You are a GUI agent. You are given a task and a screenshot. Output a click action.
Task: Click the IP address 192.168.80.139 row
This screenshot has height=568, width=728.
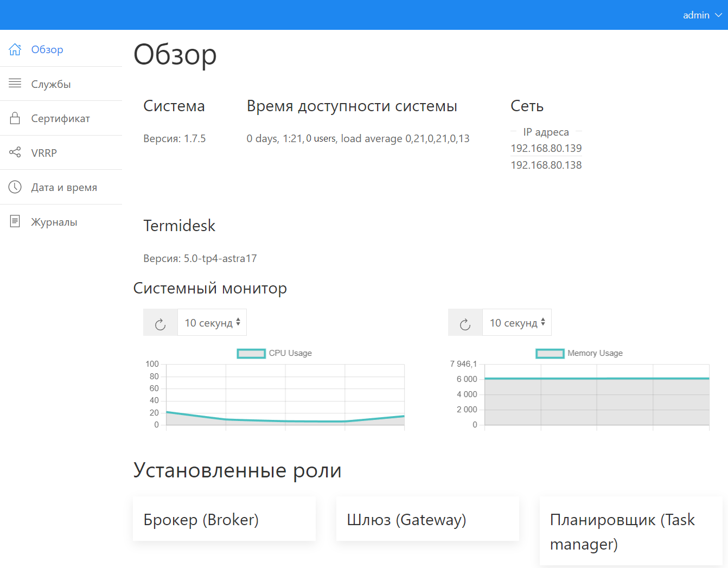(546, 148)
